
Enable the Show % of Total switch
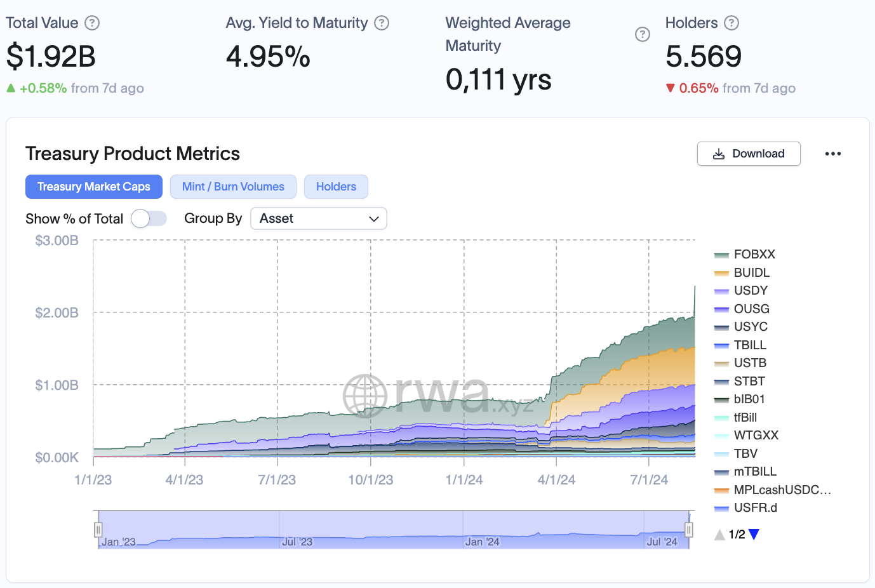(x=149, y=218)
